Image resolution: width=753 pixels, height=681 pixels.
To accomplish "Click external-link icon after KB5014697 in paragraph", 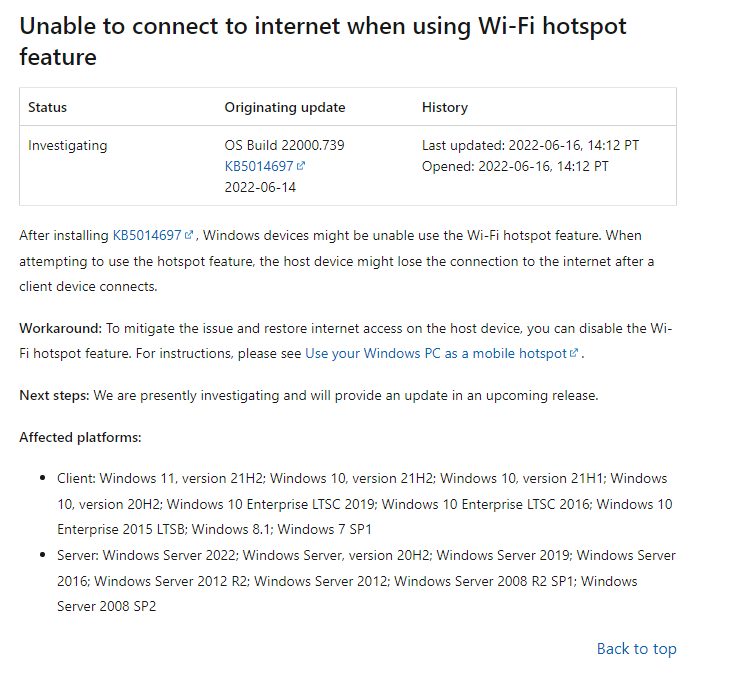I will click(189, 236).
